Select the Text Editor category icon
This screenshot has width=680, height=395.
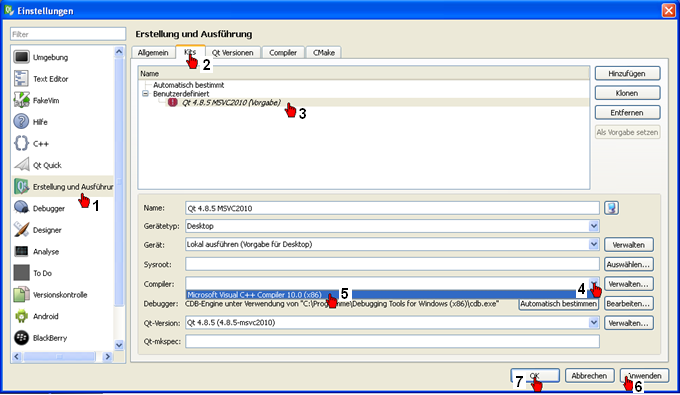(21, 79)
